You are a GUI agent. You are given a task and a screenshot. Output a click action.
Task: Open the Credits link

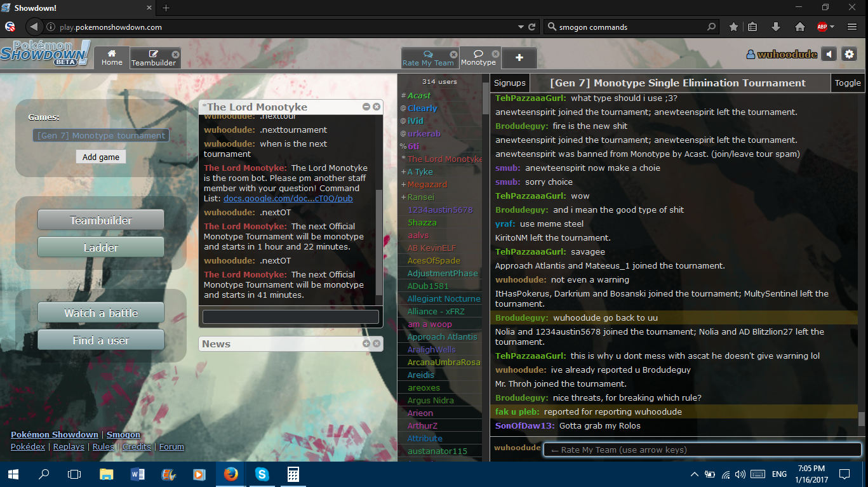[x=137, y=447]
